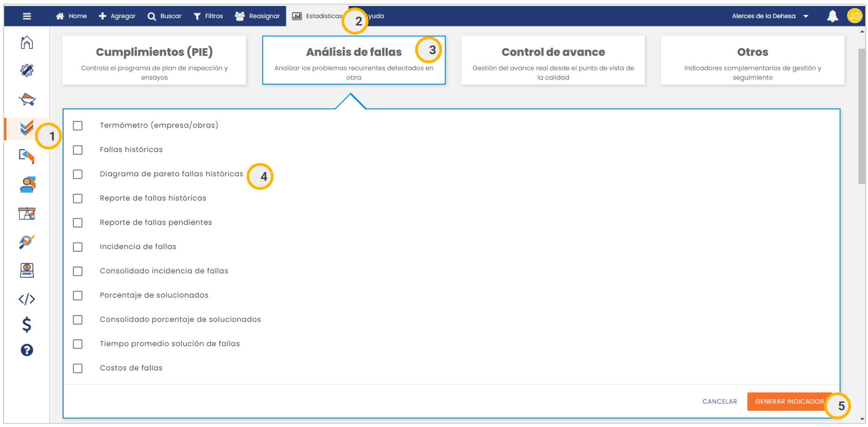Click the house icon in left sidebar
868x427 pixels.
click(x=27, y=43)
